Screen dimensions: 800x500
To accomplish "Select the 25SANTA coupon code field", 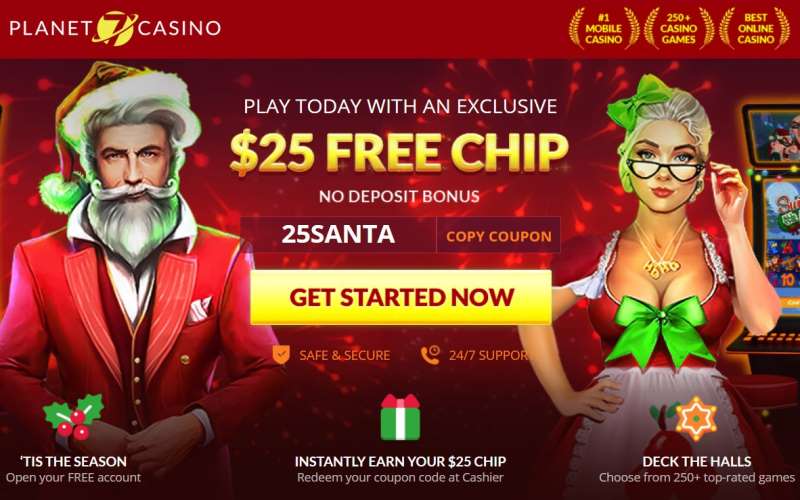I will (x=338, y=235).
